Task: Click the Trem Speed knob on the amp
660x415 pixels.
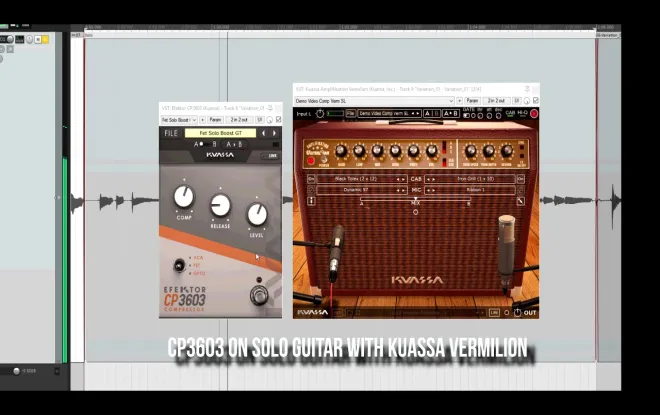Action: coord(470,151)
